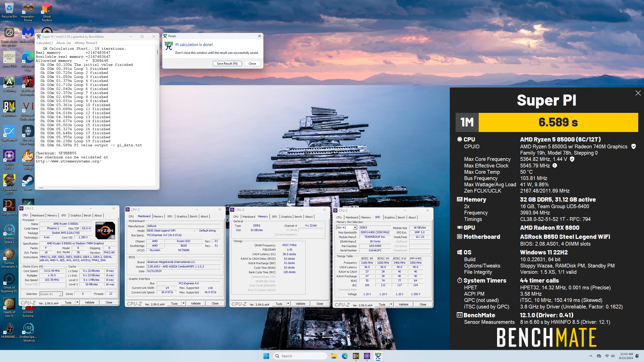Open A-Tuning desktop icon
644x362 pixels.
point(9,84)
